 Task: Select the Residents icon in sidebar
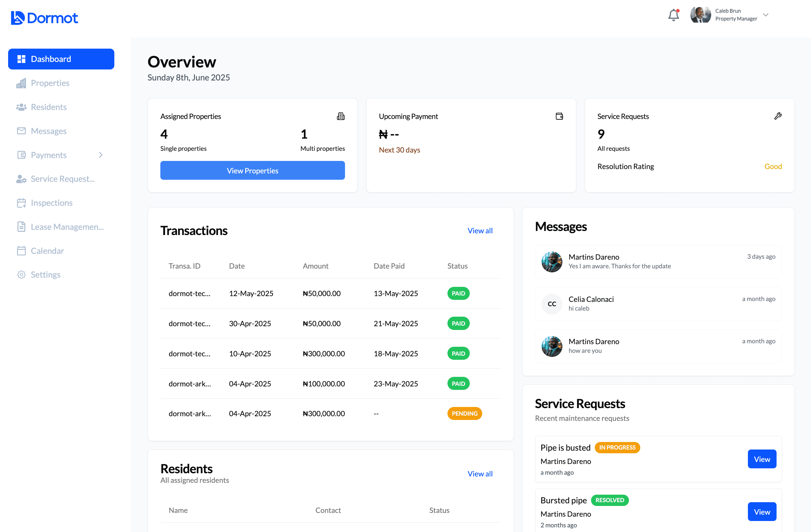(21, 107)
